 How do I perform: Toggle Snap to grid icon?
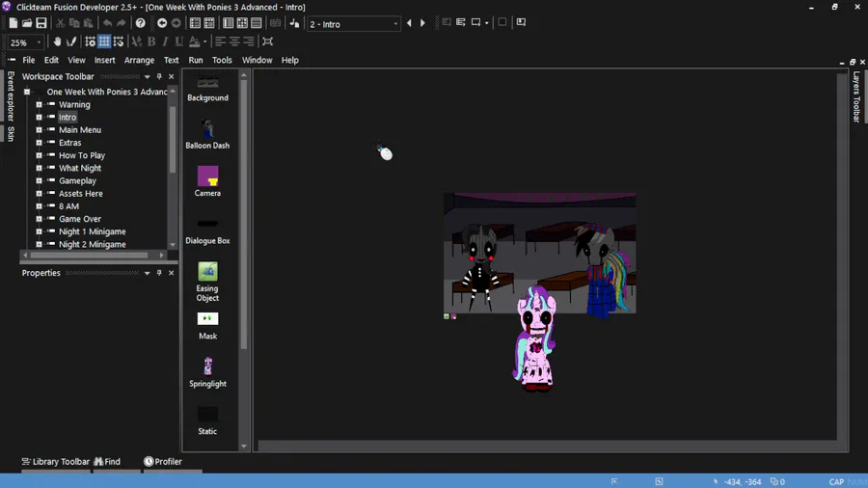(x=118, y=41)
